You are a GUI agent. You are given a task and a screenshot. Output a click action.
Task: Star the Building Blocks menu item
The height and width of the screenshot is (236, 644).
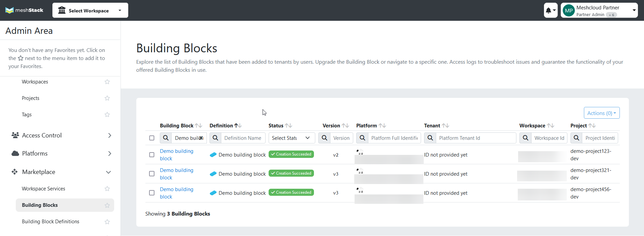[x=107, y=205]
